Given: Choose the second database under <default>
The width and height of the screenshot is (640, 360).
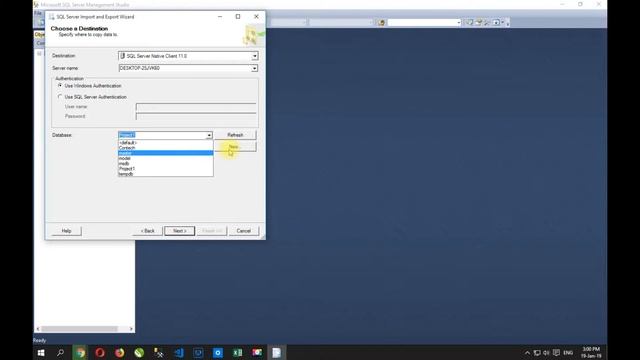Looking at the screenshot, I should (166, 148).
